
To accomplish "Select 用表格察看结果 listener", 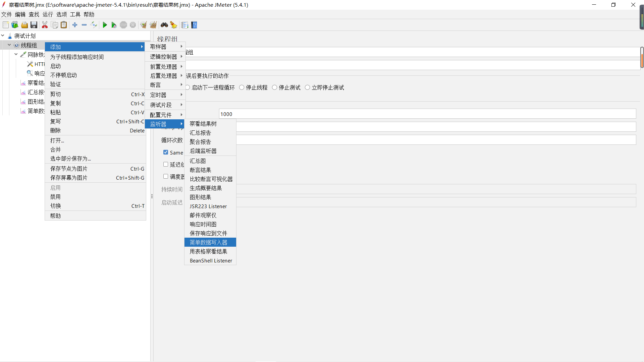I will pos(210,251).
